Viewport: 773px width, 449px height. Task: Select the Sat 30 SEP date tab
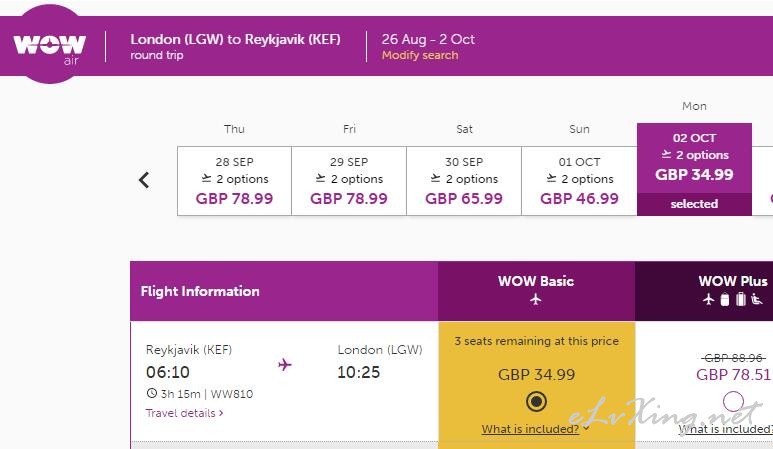pos(464,181)
